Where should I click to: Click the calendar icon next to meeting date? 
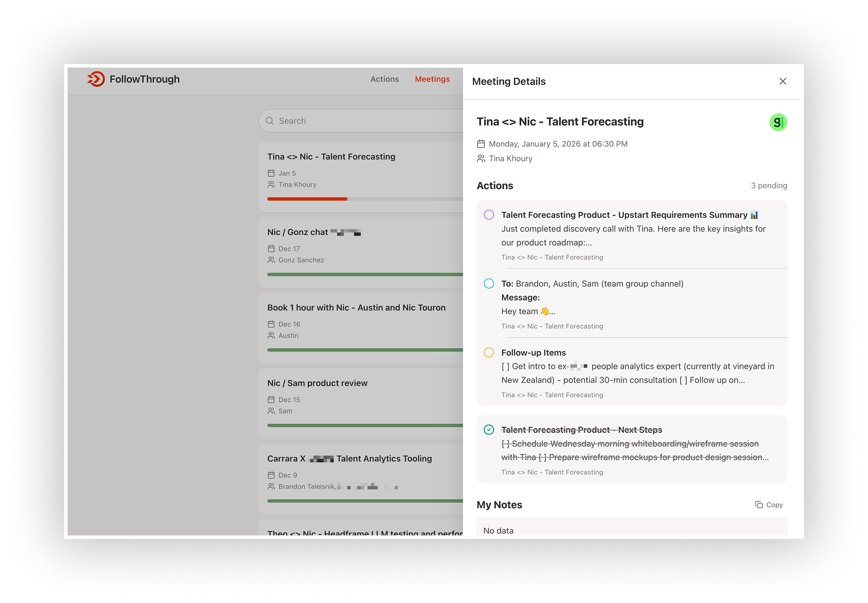481,144
